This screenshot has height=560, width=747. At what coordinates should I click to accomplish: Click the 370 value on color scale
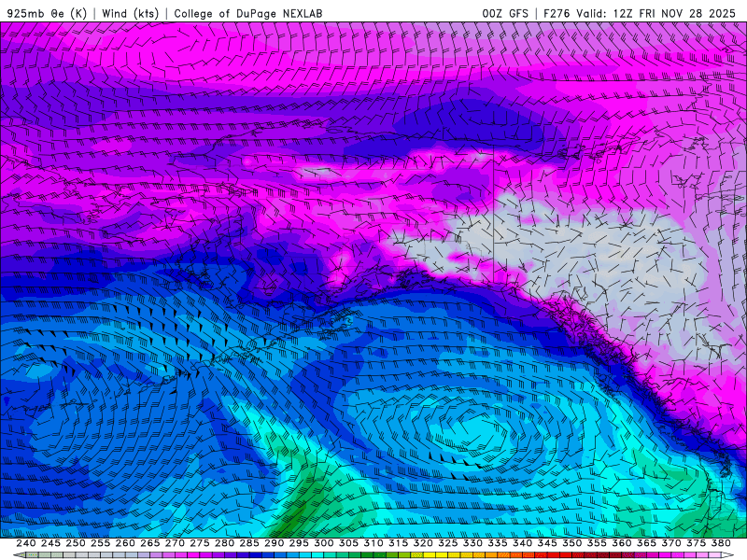click(670, 543)
